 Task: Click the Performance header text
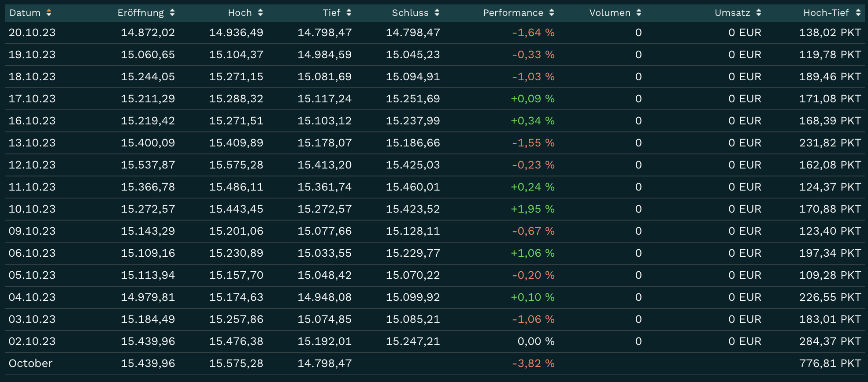point(513,13)
